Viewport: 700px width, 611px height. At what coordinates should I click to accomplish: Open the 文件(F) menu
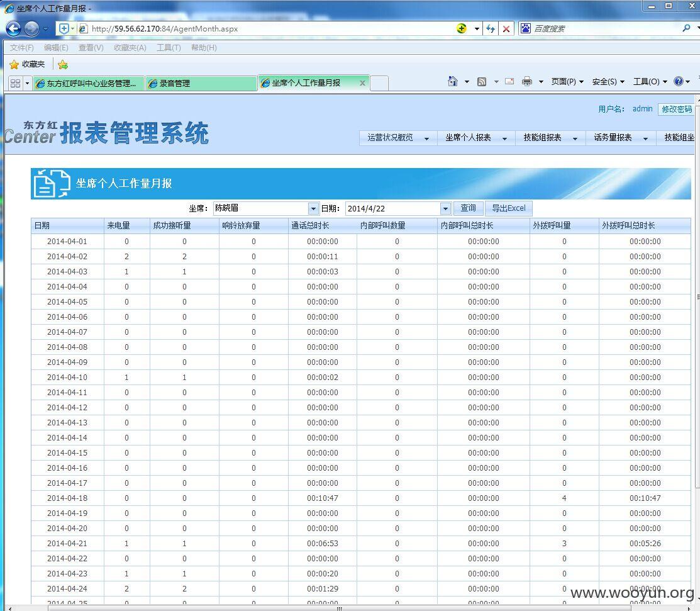click(x=22, y=48)
